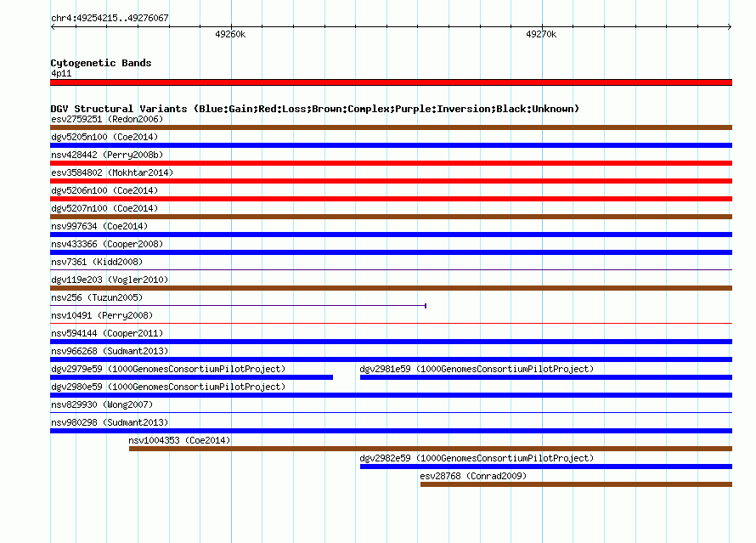The width and height of the screenshot is (756, 543).
Task: Click the brown esv28768 complex bar
Action: coord(576,484)
